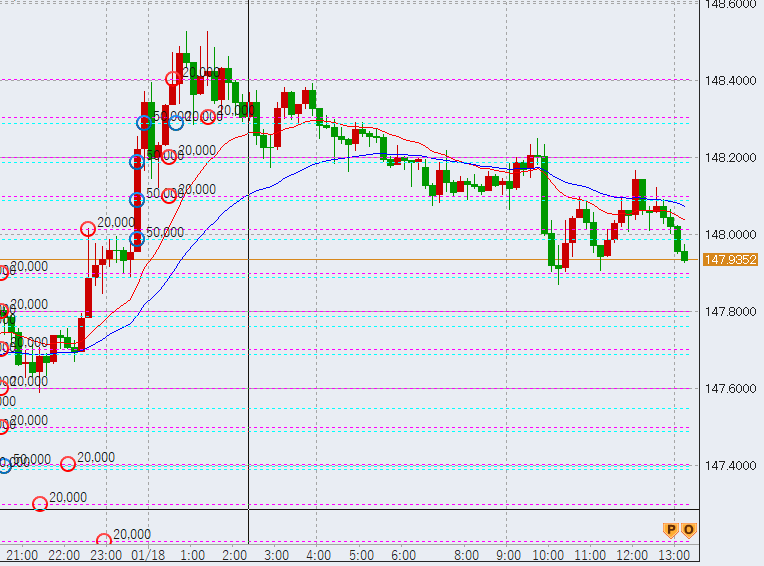Viewport: 764px width, 566px height.
Task: Select the lone blue circle right of the 50,000 label
Action: 175,123
